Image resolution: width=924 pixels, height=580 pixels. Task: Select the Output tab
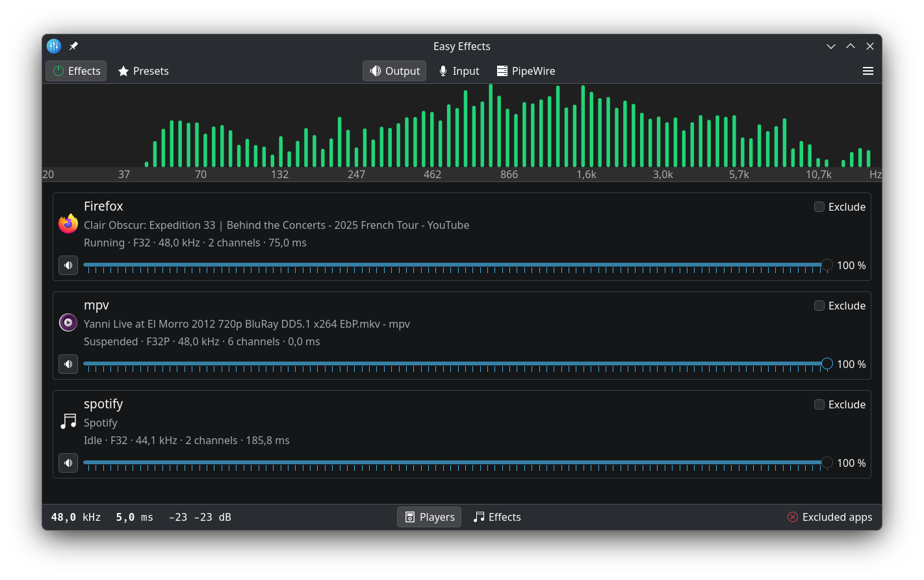pos(394,71)
